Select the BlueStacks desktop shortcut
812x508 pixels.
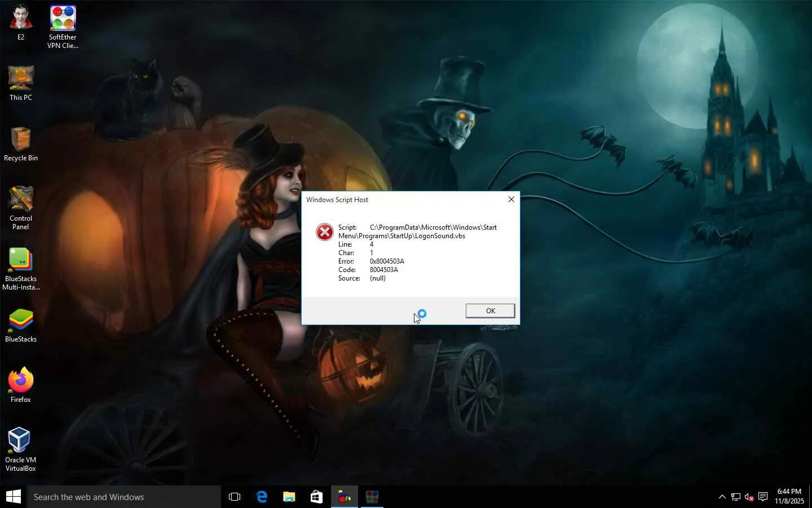coord(21,325)
